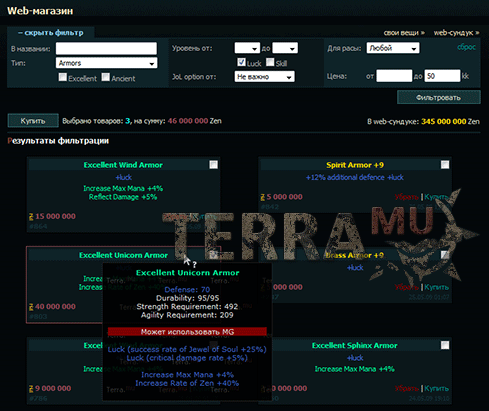Click the maximum price field containing 50
Viewport: 489px width, 411px height.
442,76
